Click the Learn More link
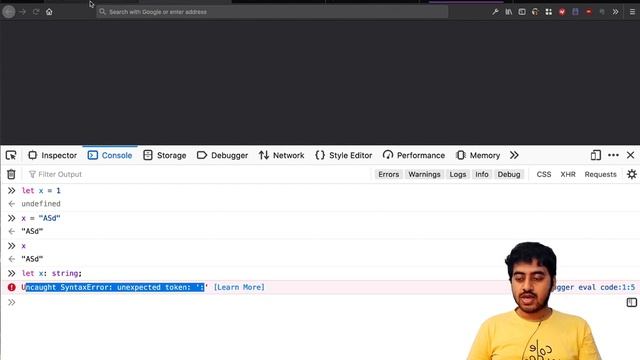This screenshot has height=360, width=640. pos(239,287)
